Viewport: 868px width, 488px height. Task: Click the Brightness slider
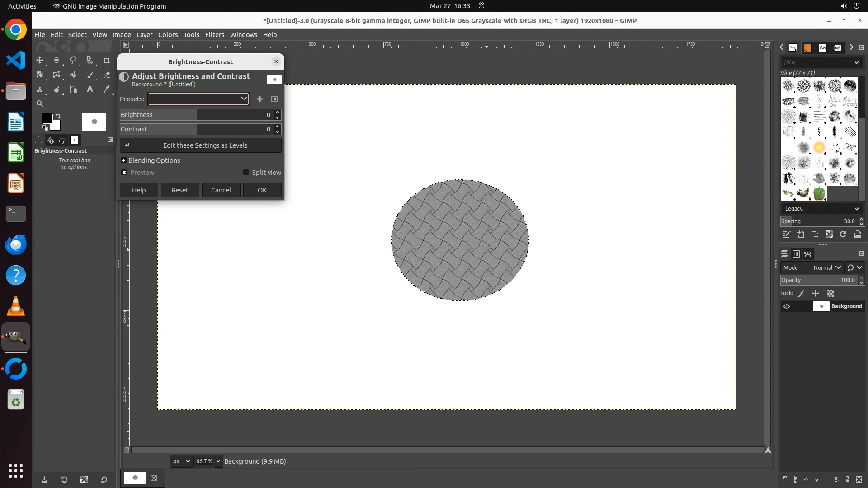[194, 115]
